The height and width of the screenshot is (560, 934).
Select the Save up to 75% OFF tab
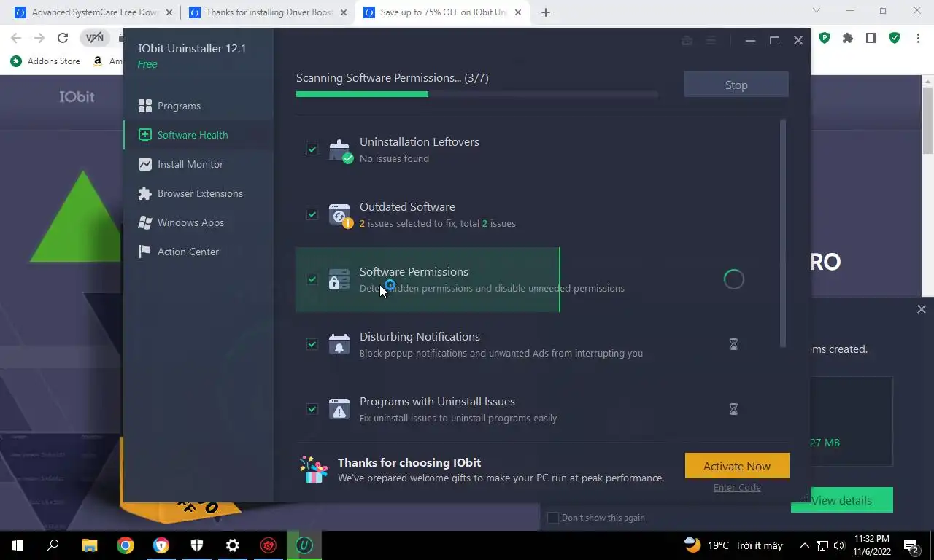(444, 12)
